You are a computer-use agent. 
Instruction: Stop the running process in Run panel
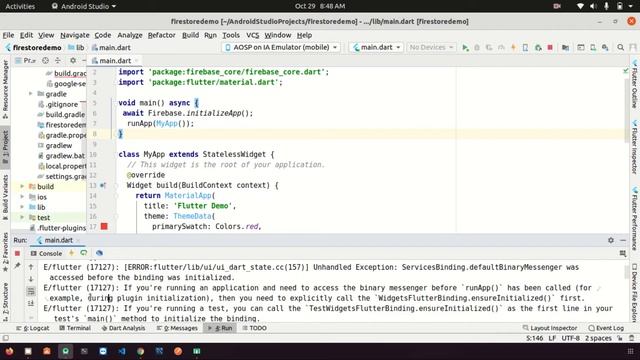(x=17, y=253)
